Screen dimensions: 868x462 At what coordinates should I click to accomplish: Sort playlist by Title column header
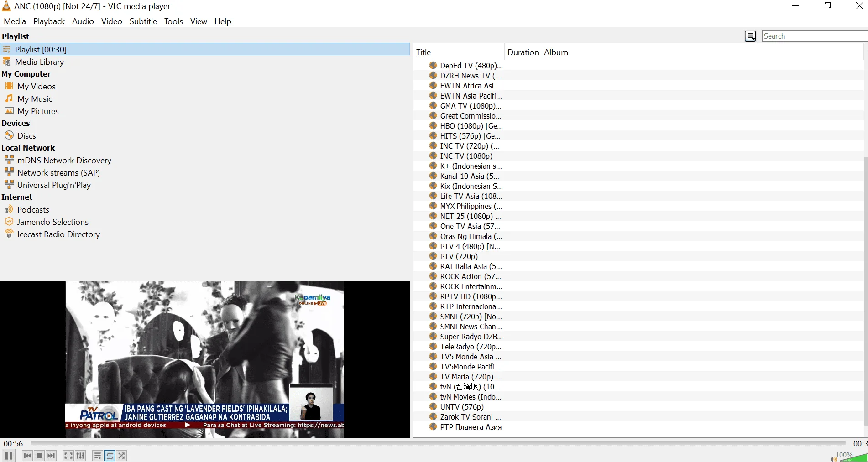coord(459,52)
